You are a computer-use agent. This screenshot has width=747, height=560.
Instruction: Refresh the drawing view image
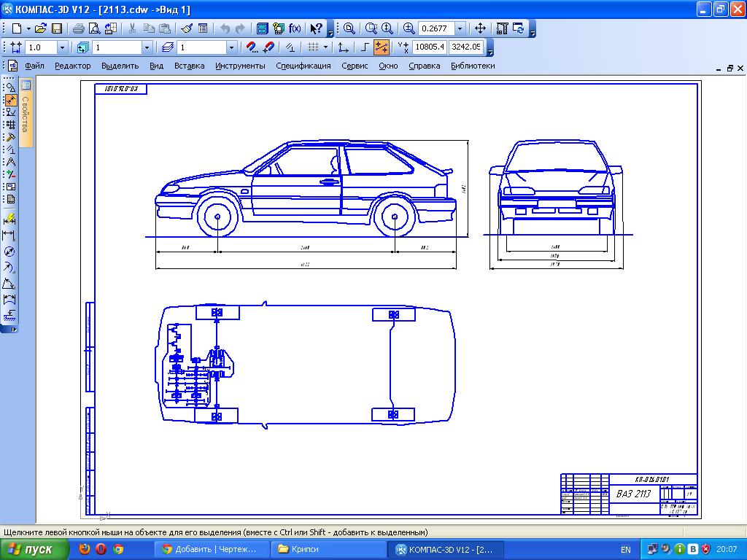[519, 28]
